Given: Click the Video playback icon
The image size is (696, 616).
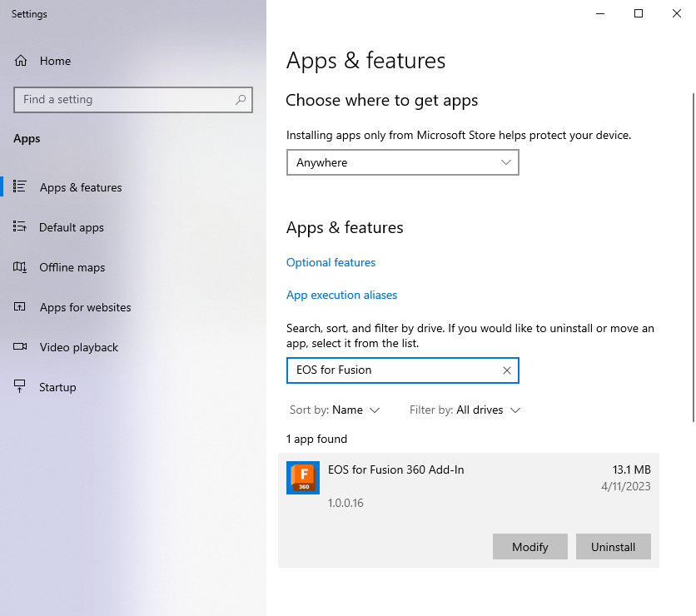Looking at the screenshot, I should (x=21, y=347).
